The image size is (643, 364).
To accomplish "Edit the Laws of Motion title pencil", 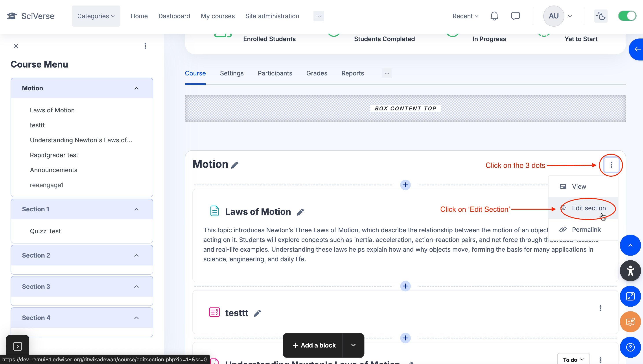I will (x=300, y=212).
